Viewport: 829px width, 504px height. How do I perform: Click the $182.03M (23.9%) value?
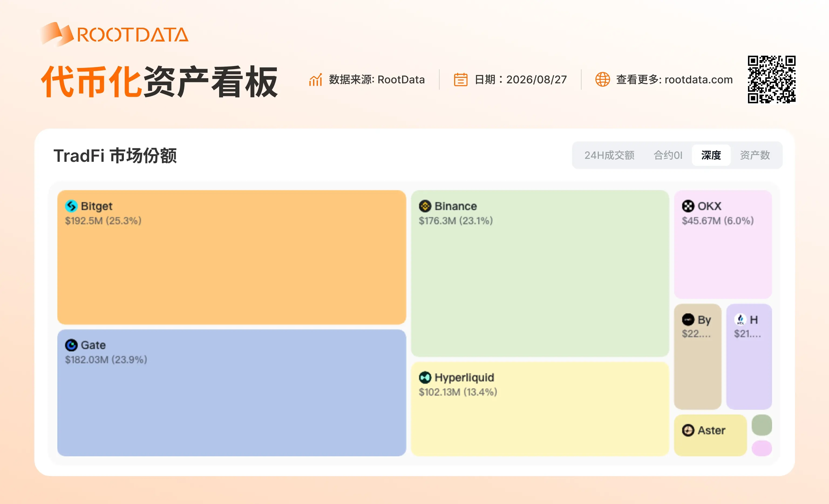click(x=106, y=360)
